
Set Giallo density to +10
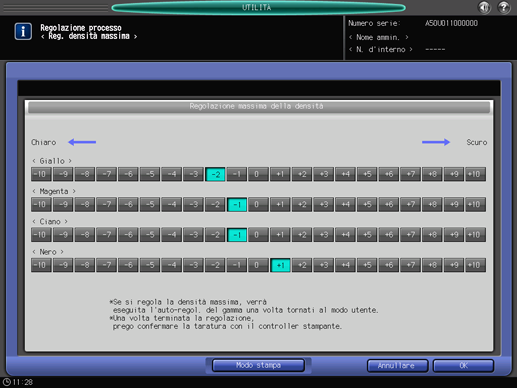(x=476, y=174)
